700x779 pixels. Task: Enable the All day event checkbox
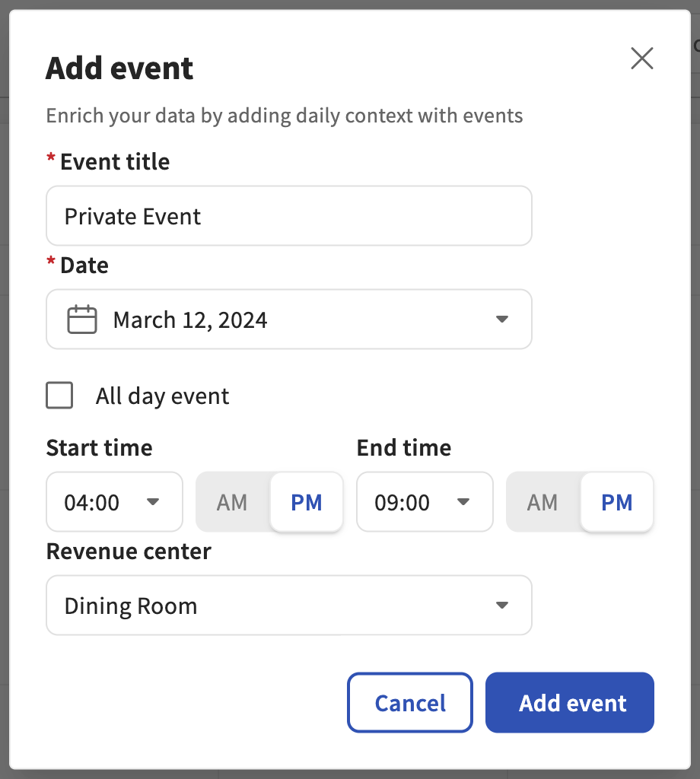pyautogui.click(x=59, y=396)
